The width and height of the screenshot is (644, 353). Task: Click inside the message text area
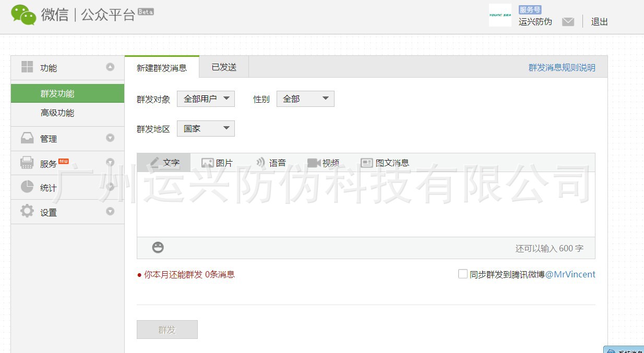point(365,206)
